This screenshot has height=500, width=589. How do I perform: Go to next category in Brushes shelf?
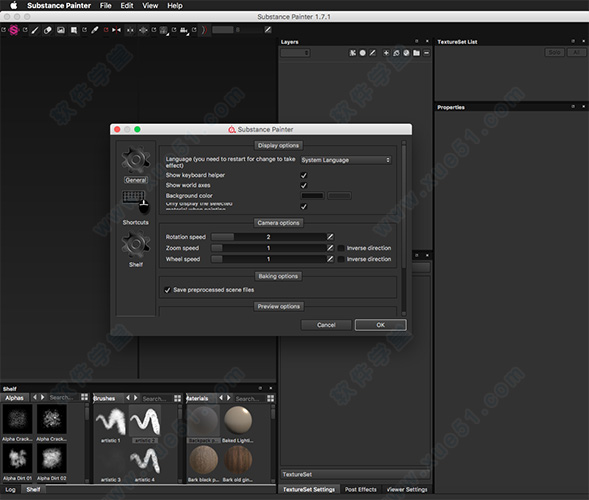coord(135,397)
